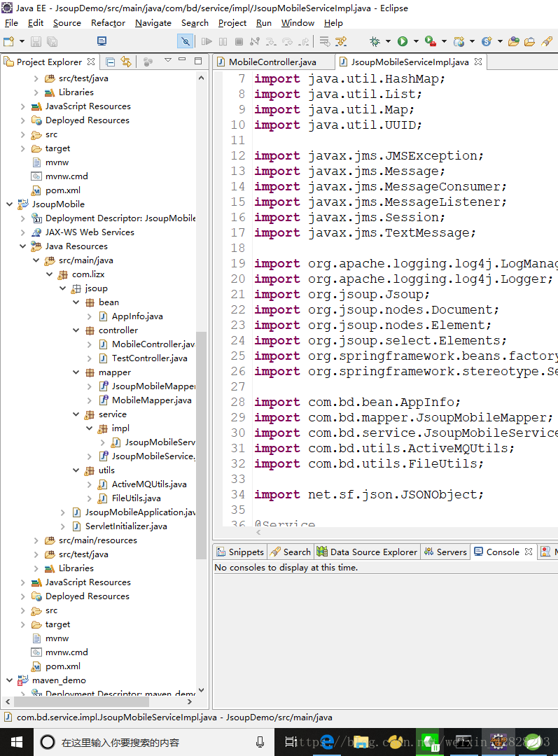Click the Step Return icon
The height and width of the screenshot is (756, 558).
(303, 41)
